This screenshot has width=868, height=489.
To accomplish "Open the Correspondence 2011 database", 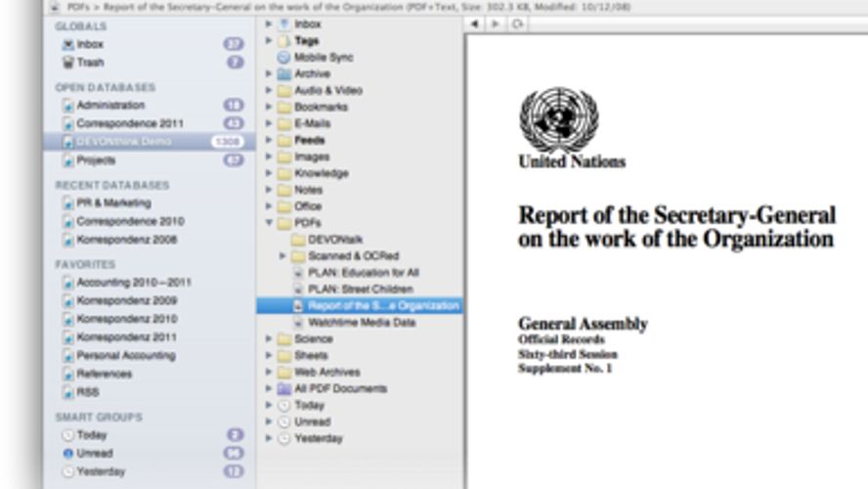I will pos(129,124).
